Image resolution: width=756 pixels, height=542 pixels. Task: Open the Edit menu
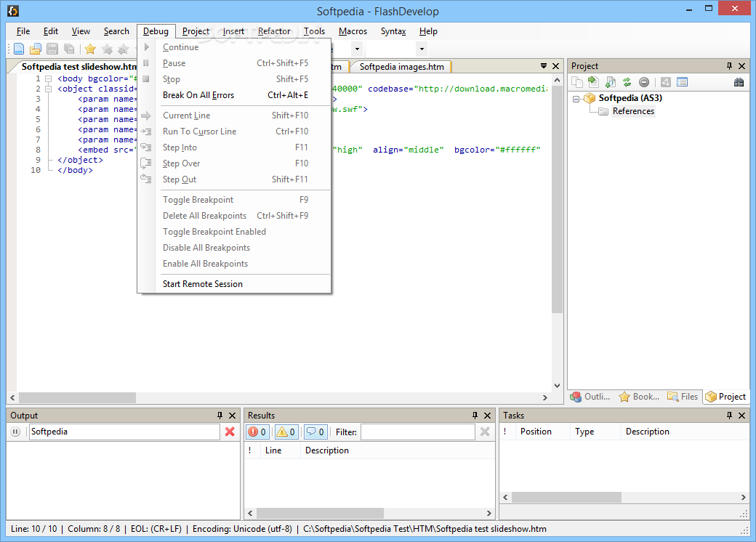point(51,31)
